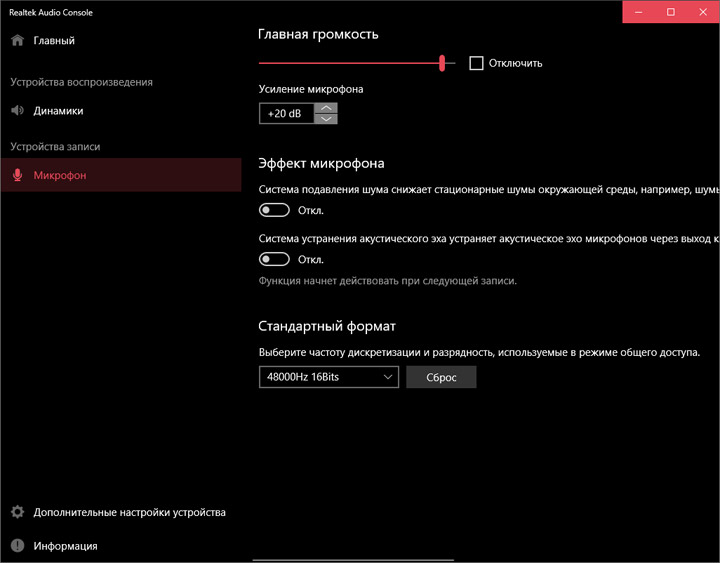Click the Функция начнет действовать note text
Screen dimensions: 720x563
(x=388, y=281)
